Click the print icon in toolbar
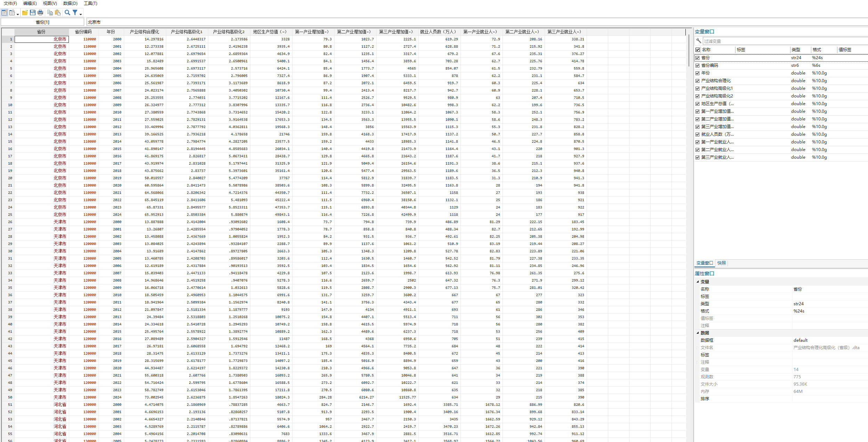 [x=40, y=13]
